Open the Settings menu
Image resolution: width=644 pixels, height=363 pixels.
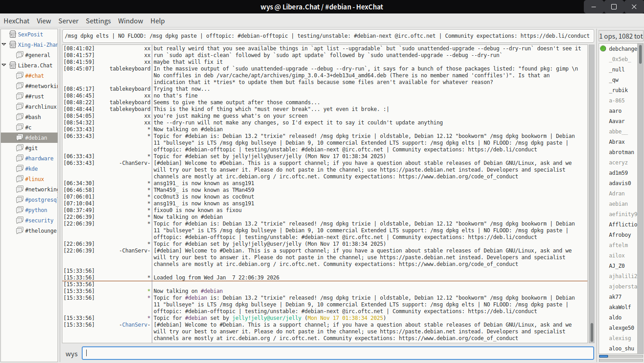coord(98,21)
